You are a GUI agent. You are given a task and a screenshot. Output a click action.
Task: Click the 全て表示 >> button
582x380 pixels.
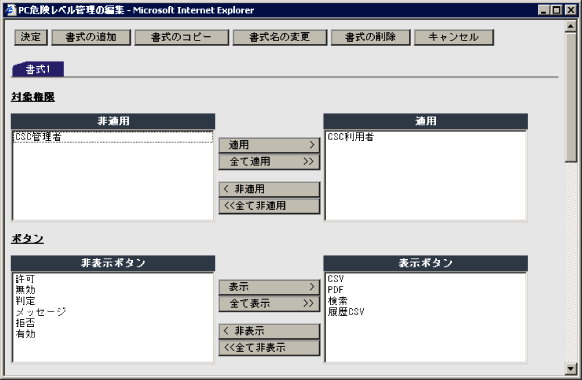pyautogui.click(x=269, y=304)
